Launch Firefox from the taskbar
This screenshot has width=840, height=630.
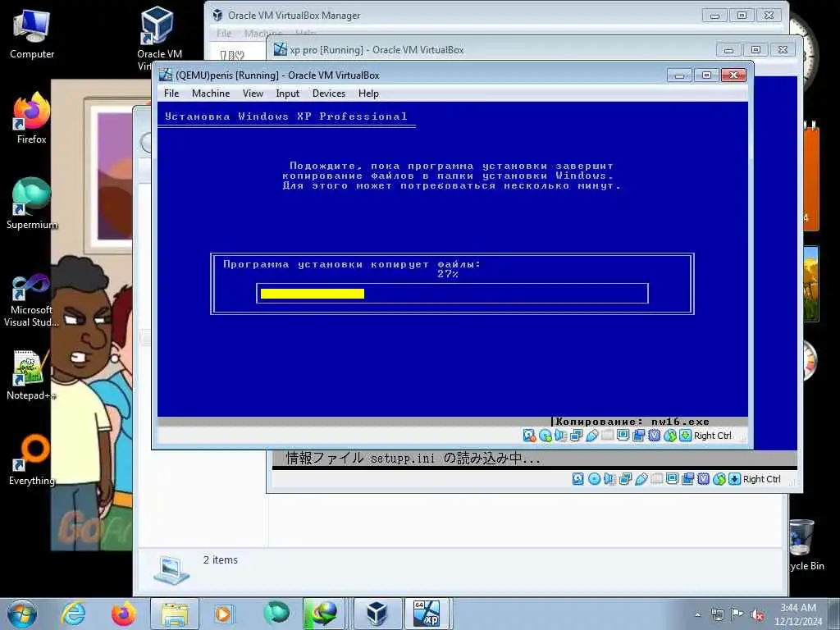point(123,614)
